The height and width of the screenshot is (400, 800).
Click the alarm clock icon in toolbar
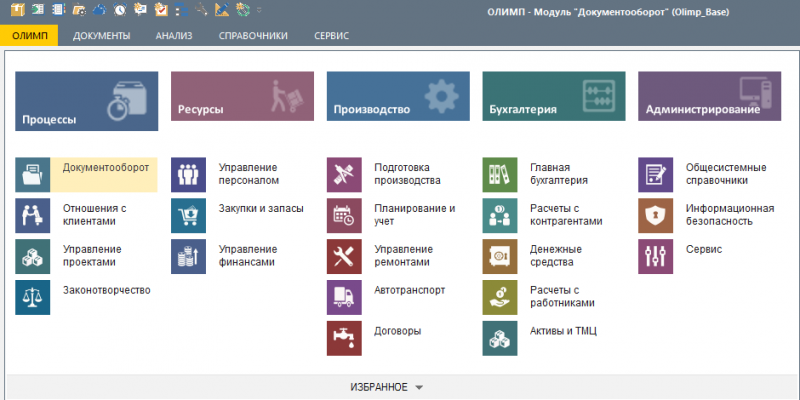click(x=120, y=9)
